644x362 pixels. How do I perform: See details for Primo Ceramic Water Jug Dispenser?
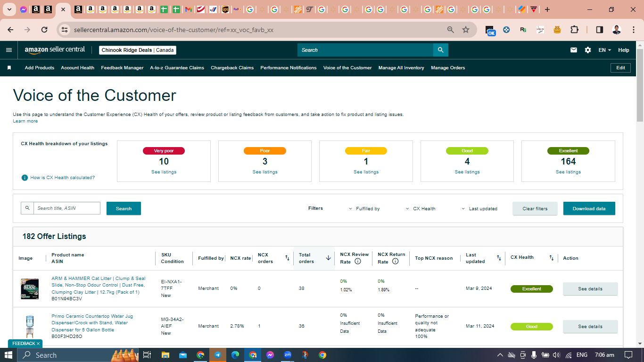pyautogui.click(x=590, y=327)
